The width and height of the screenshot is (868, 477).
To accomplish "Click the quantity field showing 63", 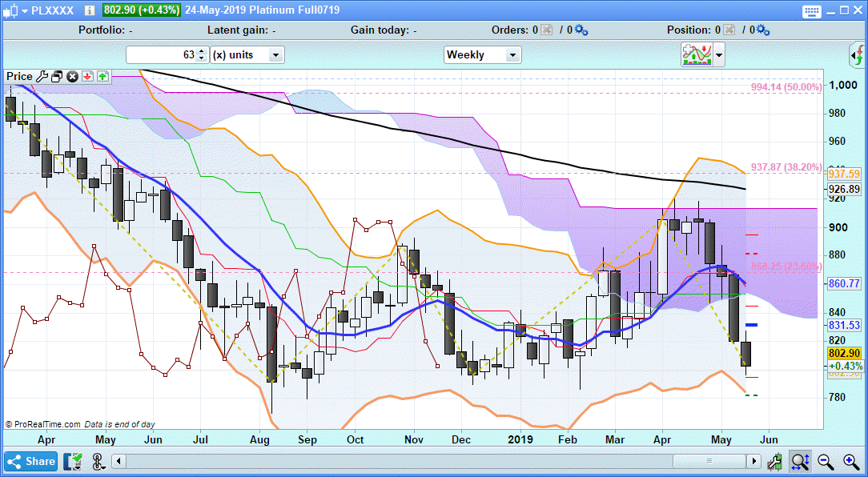I will [x=162, y=54].
